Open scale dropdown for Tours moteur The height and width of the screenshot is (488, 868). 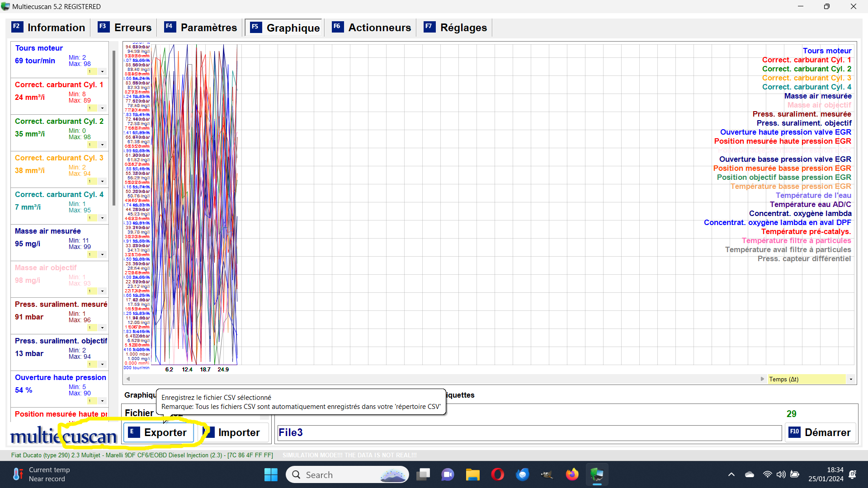click(x=102, y=71)
